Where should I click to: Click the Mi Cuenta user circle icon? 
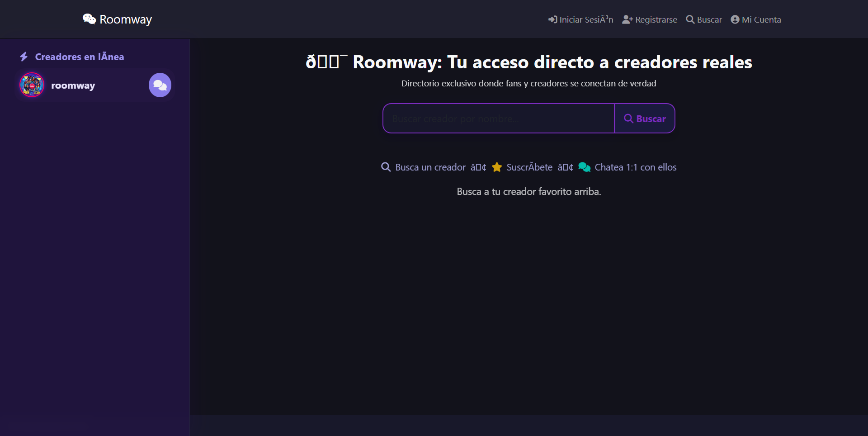pos(735,19)
